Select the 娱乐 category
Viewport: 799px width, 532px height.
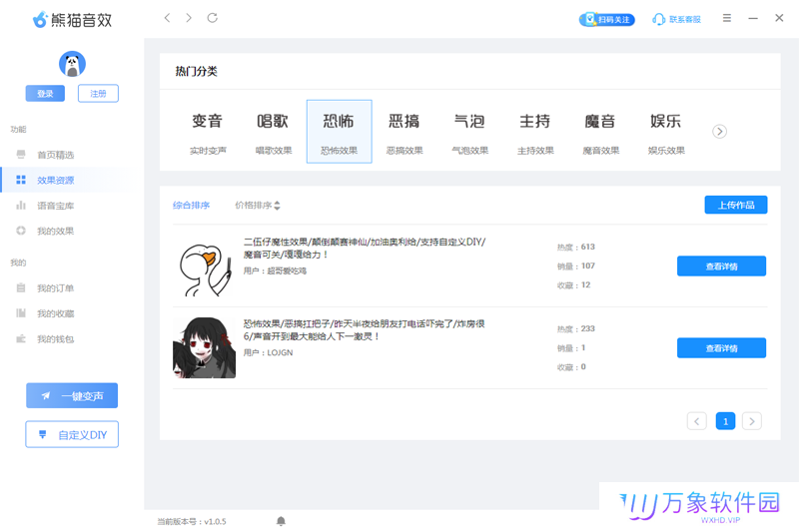(x=666, y=132)
